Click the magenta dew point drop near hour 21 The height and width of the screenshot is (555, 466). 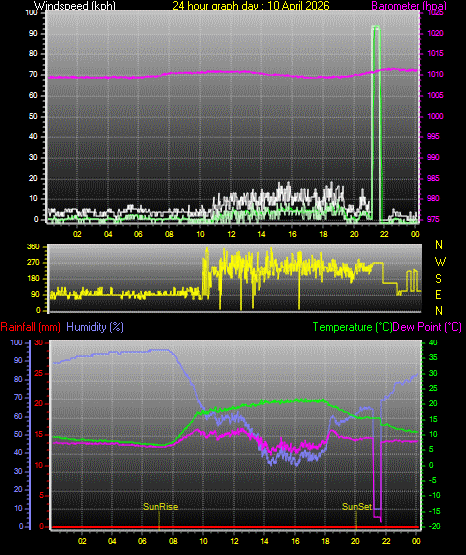tap(377, 480)
